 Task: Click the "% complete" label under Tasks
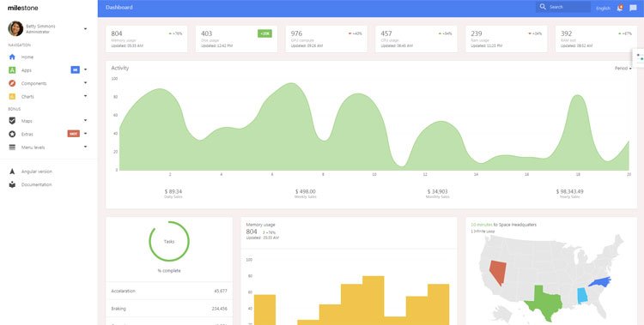point(169,271)
